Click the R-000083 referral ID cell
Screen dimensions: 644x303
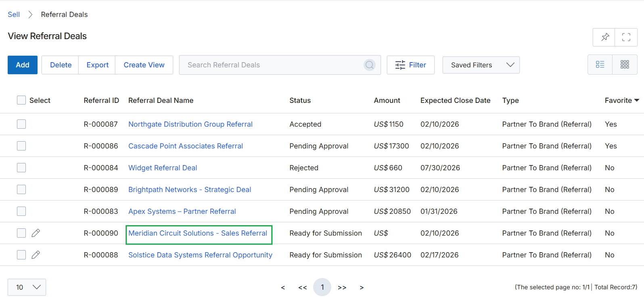coord(101,211)
